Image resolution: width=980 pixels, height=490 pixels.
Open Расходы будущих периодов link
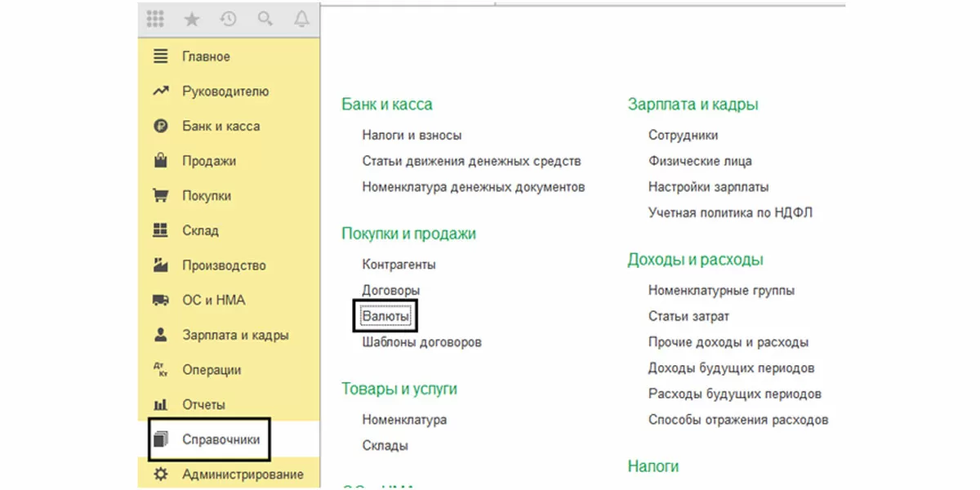pyautogui.click(x=734, y=394)
